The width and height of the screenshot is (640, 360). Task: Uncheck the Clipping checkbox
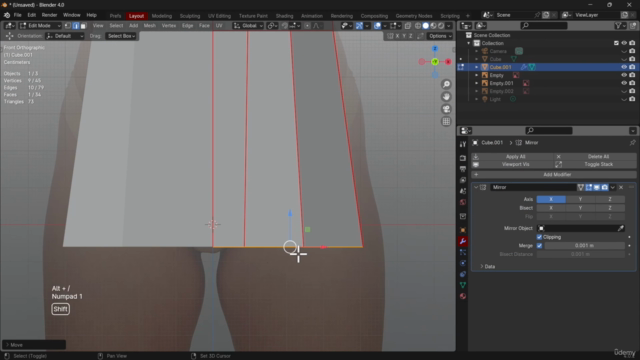click(x=539, y=237)
